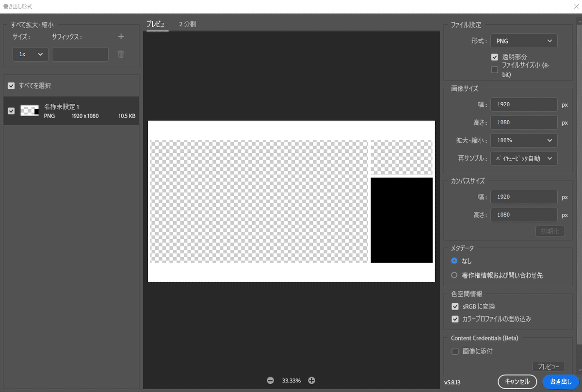Add a new export scale size
This screenshot has width=582, height=392.
(121, 36)
